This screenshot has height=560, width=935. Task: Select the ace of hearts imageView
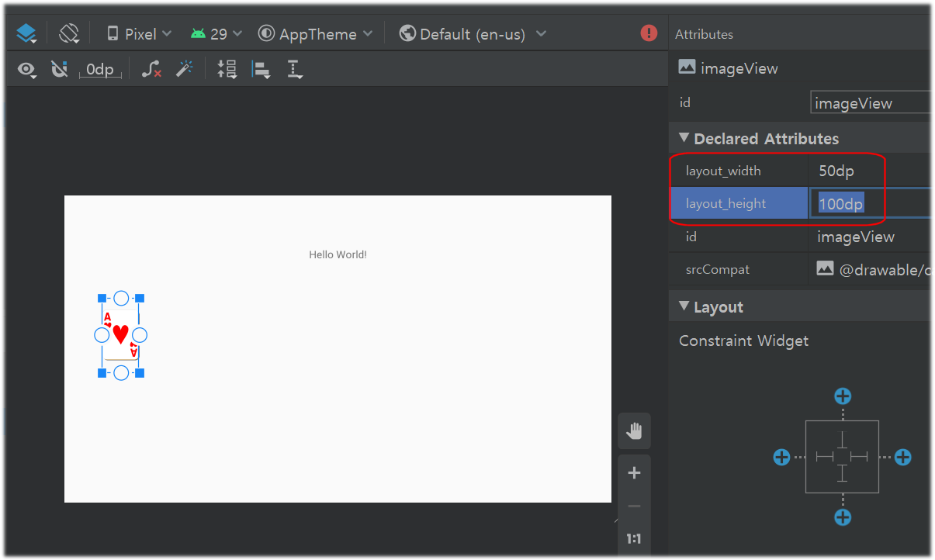tap(120, 335)
